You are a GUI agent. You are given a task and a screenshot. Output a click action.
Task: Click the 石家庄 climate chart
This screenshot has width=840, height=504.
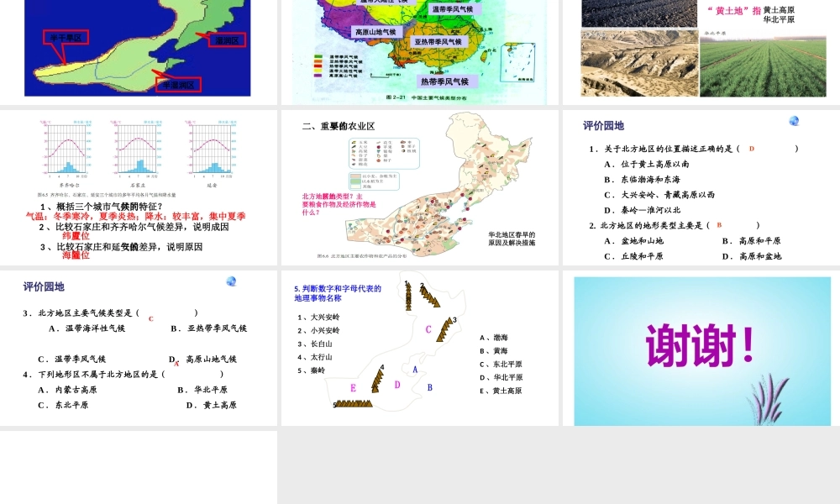click(138, 150)
